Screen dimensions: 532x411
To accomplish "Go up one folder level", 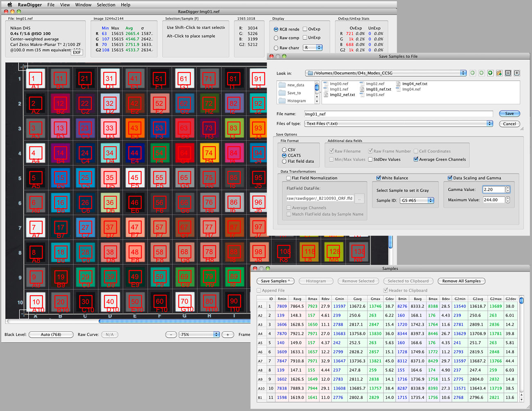I will pyautogui.click(x=490, y=73).
